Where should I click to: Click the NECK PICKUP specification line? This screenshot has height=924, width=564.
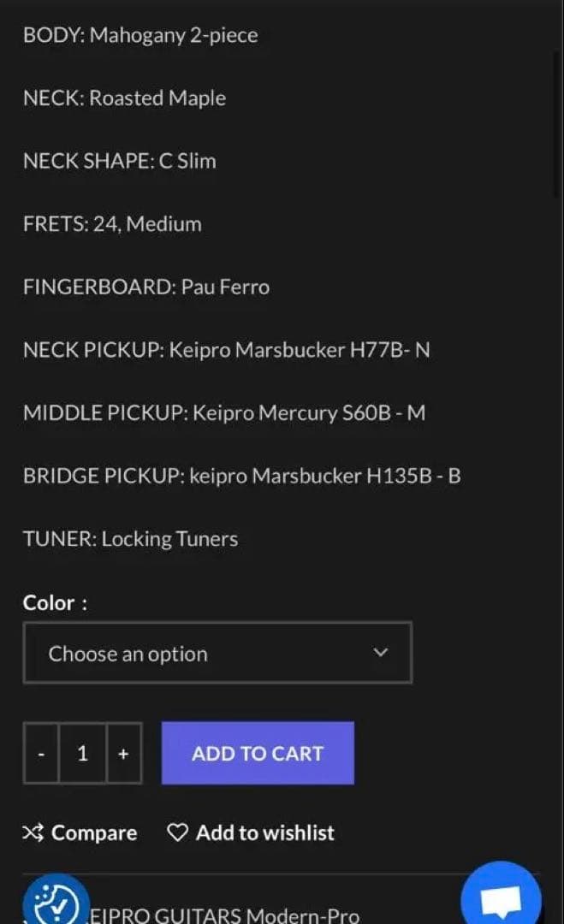tap(226, 350)
